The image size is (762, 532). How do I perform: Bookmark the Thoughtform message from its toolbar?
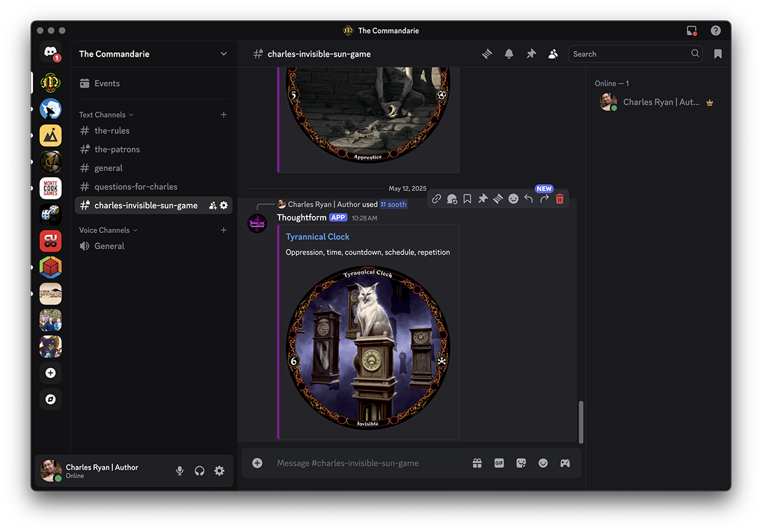pos(467,199)
